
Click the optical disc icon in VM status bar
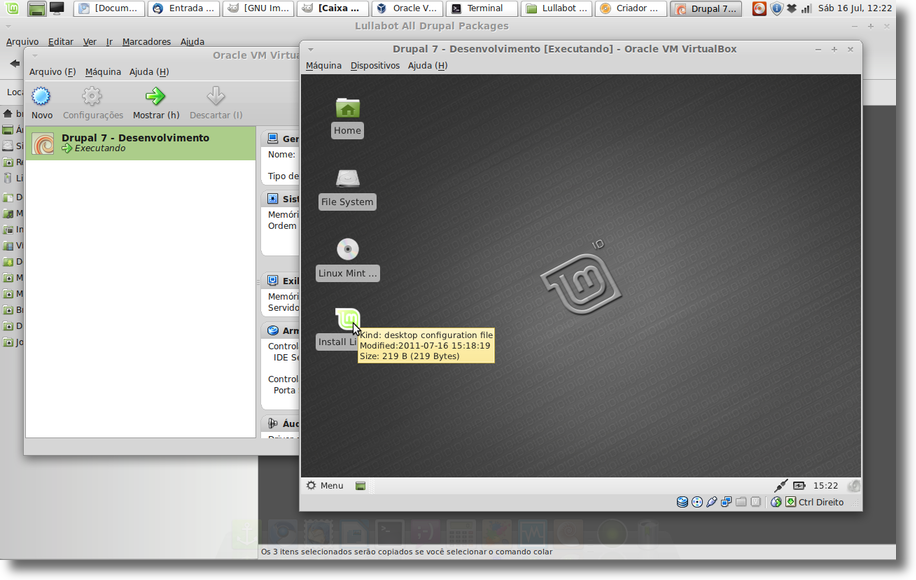(697, 502)
